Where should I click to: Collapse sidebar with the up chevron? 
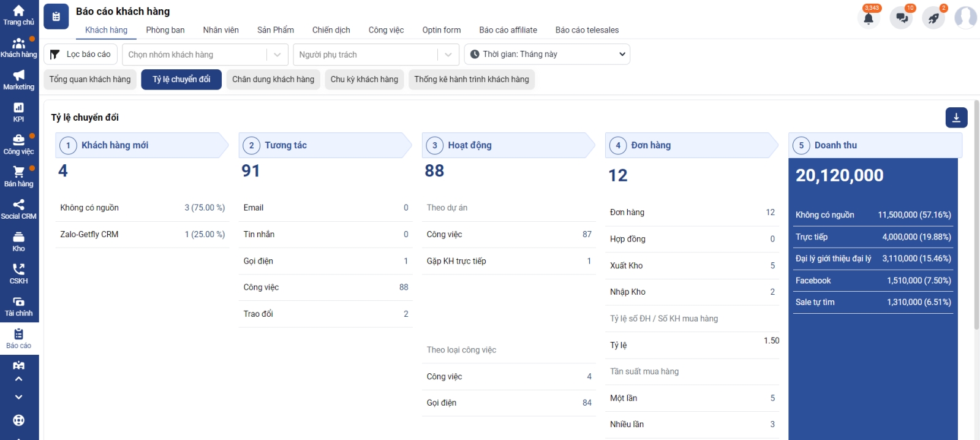[x=18, y=379]
